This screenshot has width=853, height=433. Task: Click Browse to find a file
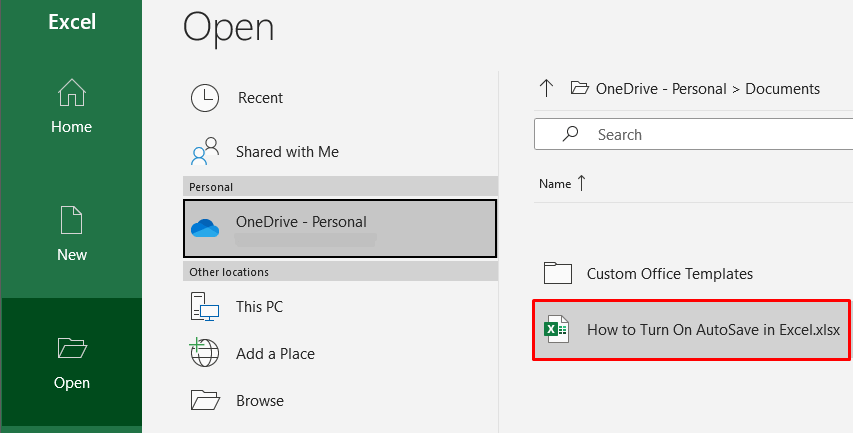pyautogui.click(x=341, y=401)
